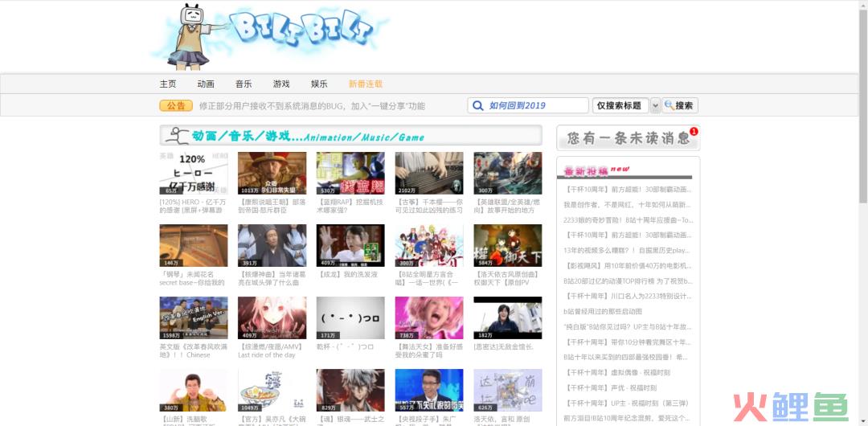Click the search input field 如何回到2019
Image resolution: width=868 pixels, height=426 pixels.
point(528,105)
